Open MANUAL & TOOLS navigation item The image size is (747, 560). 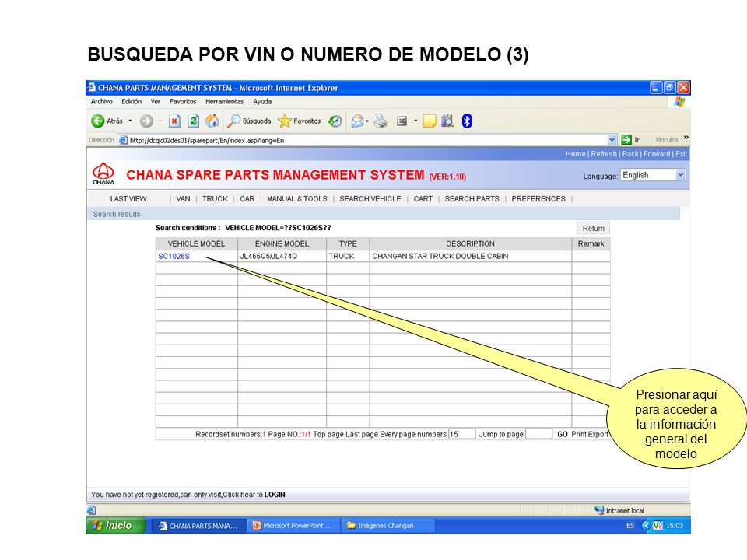pyautogui.click(x=296, y=198)
